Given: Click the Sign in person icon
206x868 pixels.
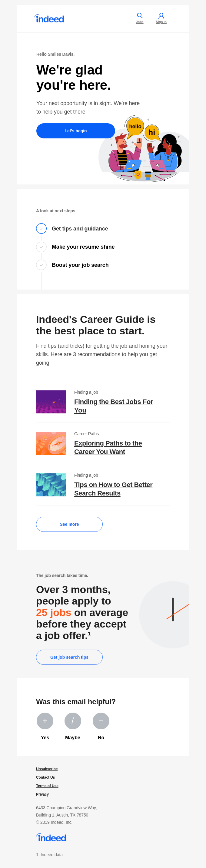Looking at the screenshot, I should click(x=161, y=16).
